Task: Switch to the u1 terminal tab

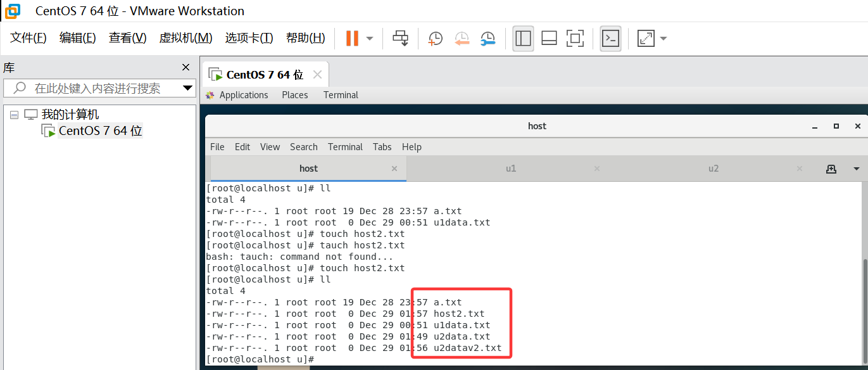Action: pos(511,168)
